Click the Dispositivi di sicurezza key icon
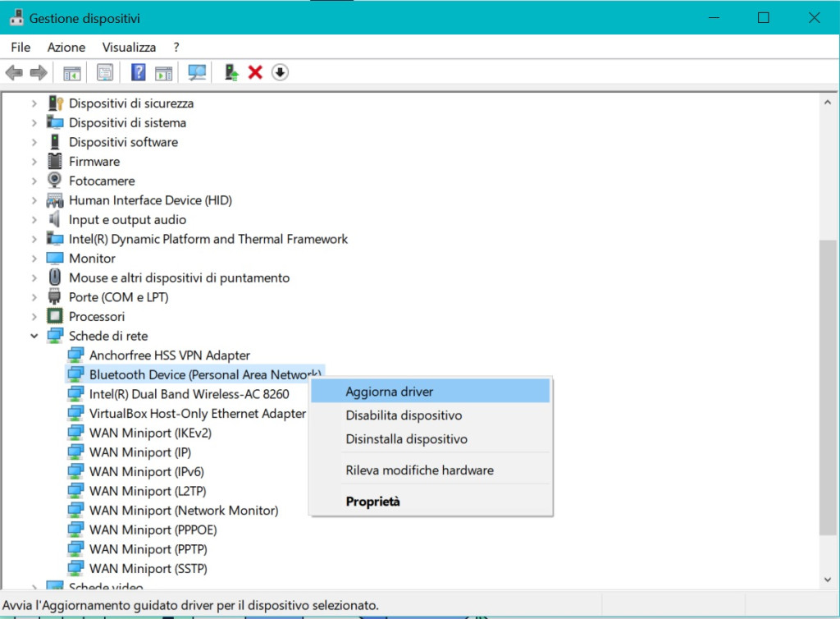Viewport: 840px width, 619px height. [x=56, y=103]
